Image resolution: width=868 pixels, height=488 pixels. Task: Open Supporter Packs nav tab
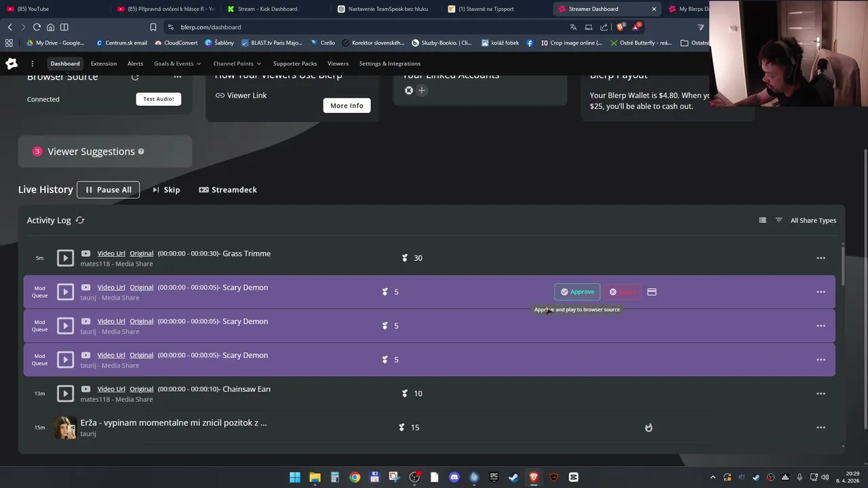295,64
